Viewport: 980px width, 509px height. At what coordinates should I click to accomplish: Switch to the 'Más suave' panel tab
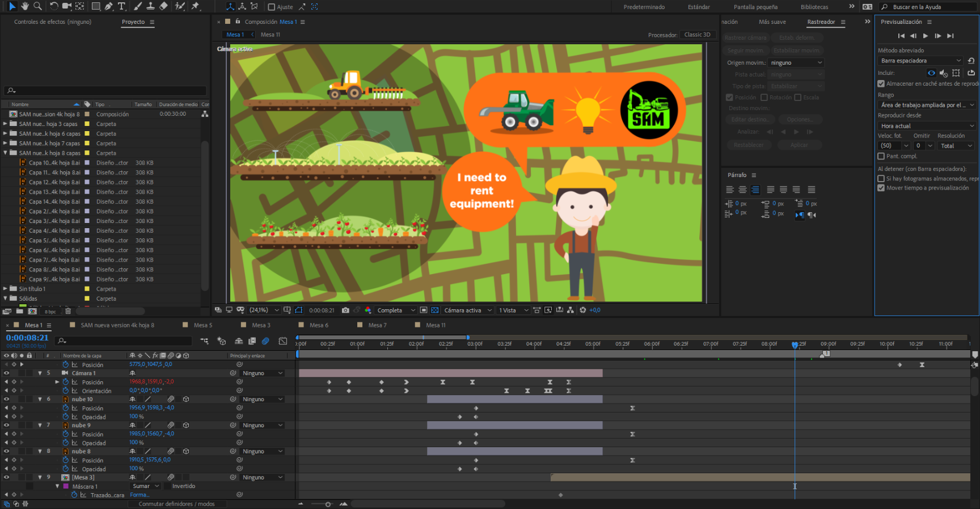(x=772, y=22)
